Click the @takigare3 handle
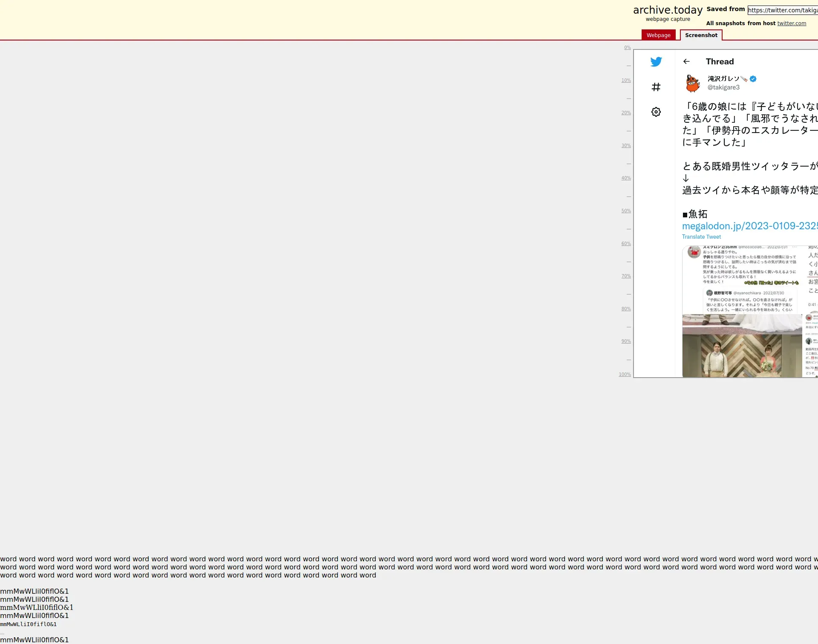The height and width of the screenshot is (644, 818). tap(723, 87)
